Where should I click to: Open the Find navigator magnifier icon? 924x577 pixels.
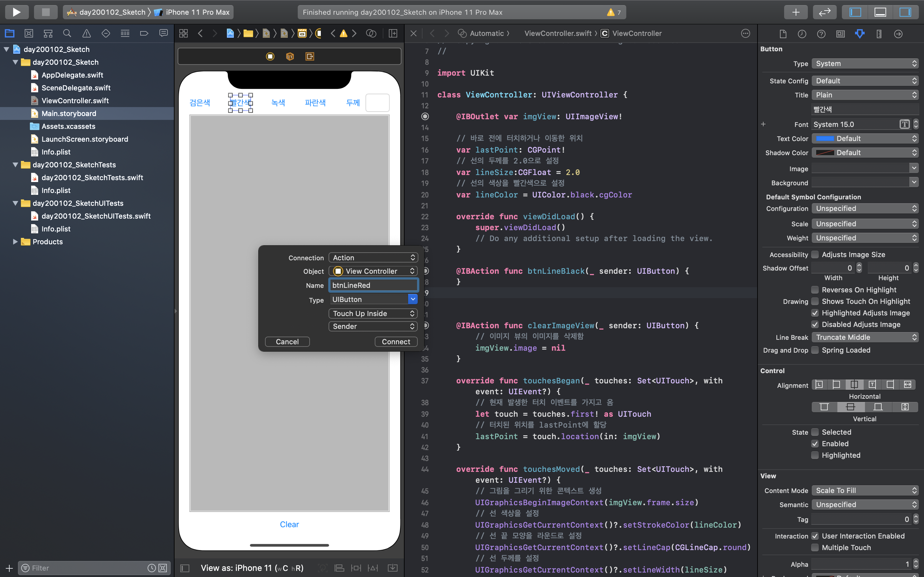67,34
